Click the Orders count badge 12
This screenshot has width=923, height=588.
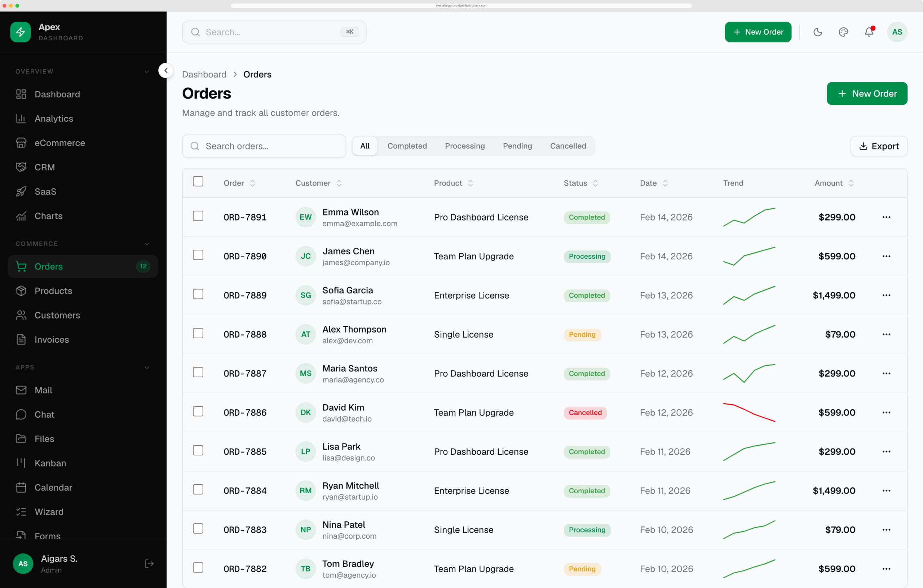[x=143, y=266]
